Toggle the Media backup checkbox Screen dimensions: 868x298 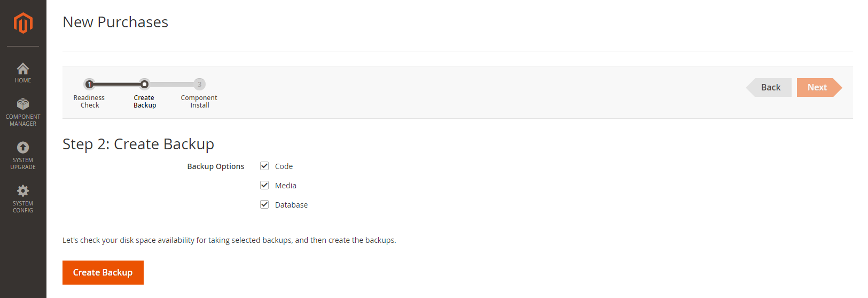(264, 185)
